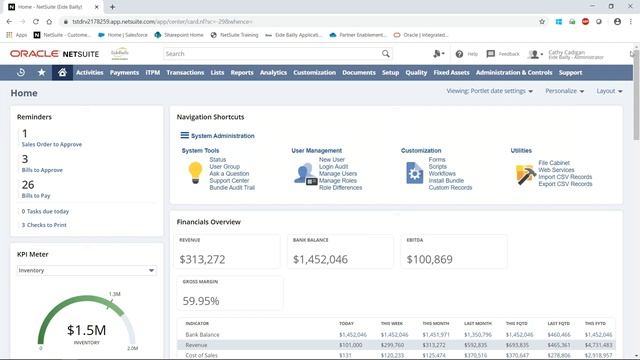Screen dimensions: 640x360
Task: Open the Create New icon menu
Action: point(439,53)
